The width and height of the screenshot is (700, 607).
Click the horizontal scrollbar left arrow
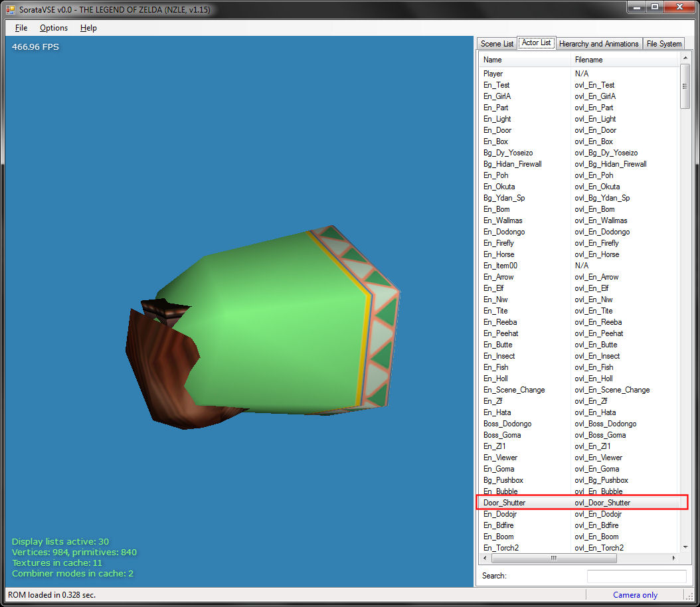(x=485, y=558)
